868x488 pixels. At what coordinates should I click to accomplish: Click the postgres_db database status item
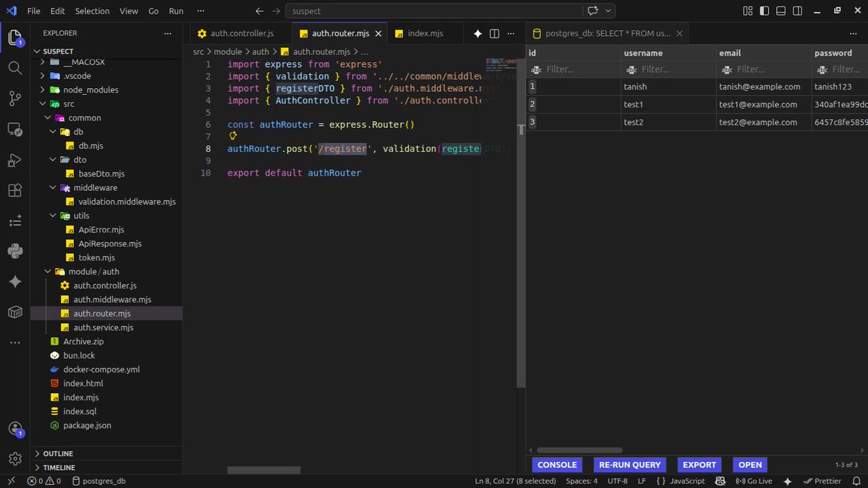click(98, 481)
